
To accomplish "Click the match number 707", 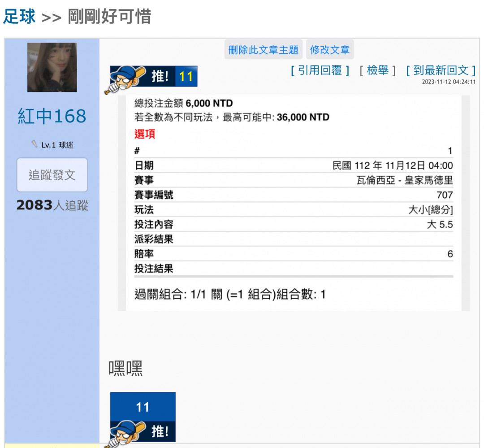I will [445, 195].
